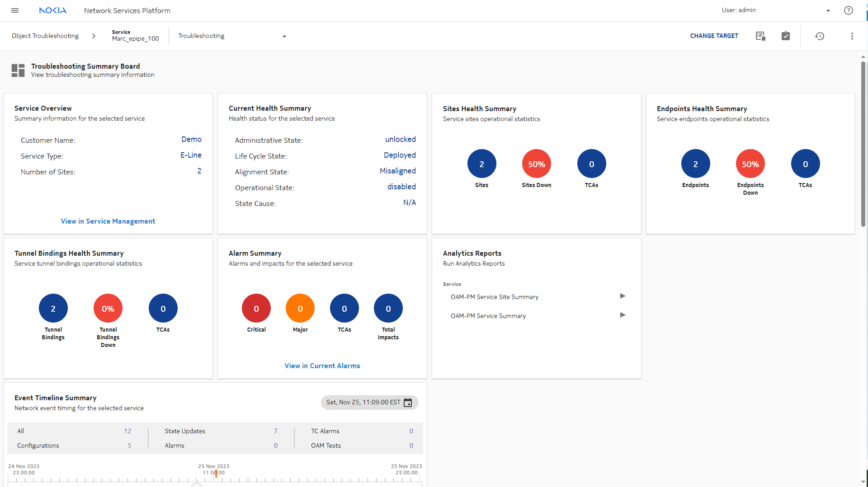Click the CHANGE TARGET button
The width and height of the screenshot is (868, 487).
714,36
